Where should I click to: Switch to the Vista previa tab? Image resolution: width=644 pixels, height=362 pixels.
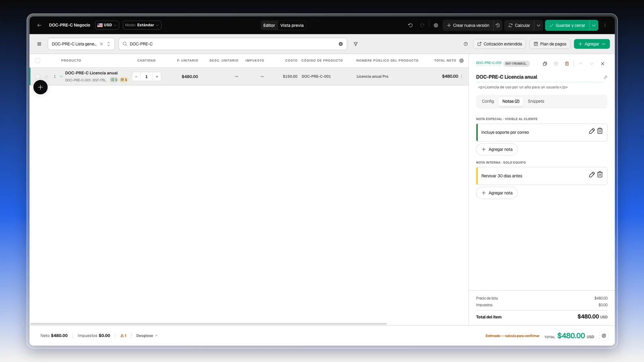pos(292,25)
